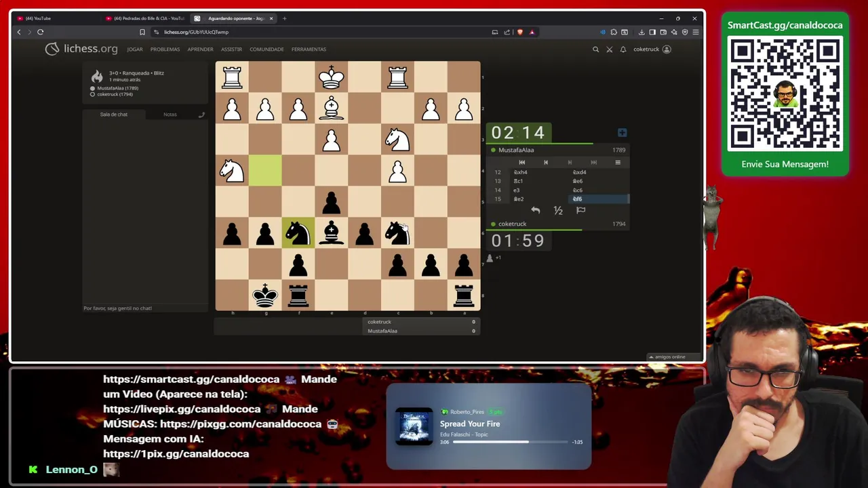
Task: Open the notifications bell icon
Action: click(x=623, y=49)
